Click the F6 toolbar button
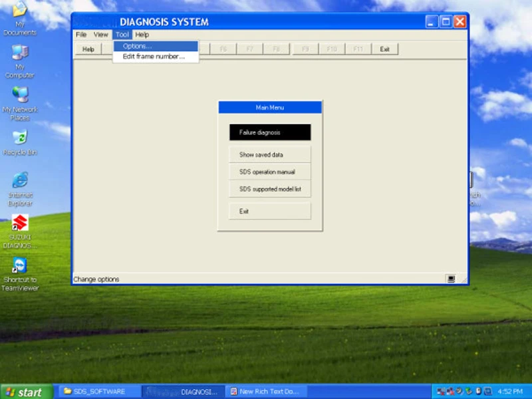The width and height of the screenshot is (532, 399). (223, 49)
